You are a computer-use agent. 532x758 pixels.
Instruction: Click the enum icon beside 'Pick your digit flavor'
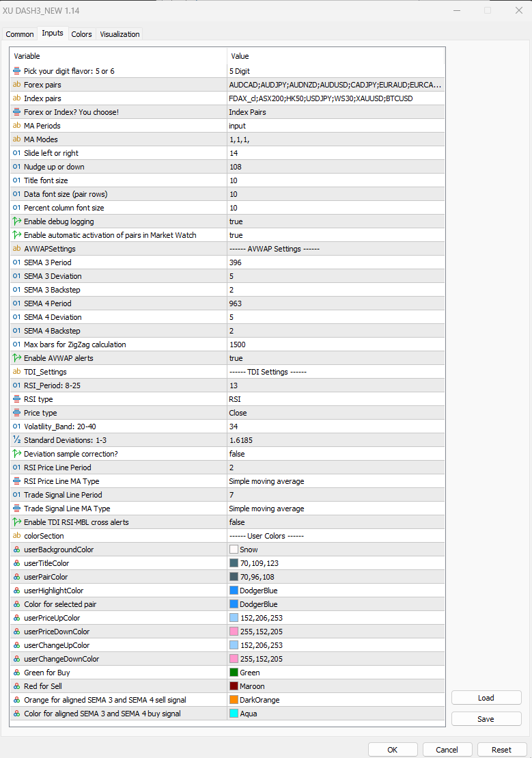coord(16,71)
